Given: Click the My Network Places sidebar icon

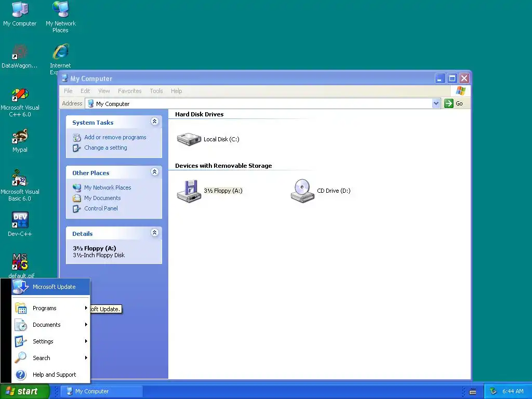Looking at the screenshot, I should (77, 188).
